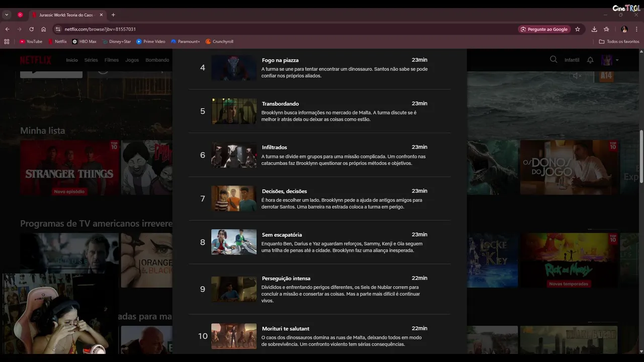Go back to the previous page
The image size is (644, 362).
7,29
